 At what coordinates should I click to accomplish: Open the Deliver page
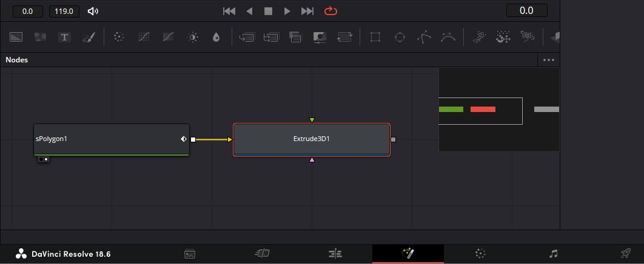tap(626, 254)
